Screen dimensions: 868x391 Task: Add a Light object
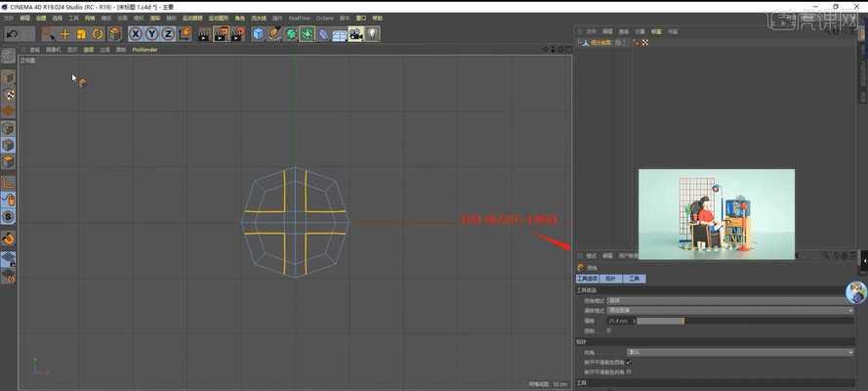pos(372,34)
